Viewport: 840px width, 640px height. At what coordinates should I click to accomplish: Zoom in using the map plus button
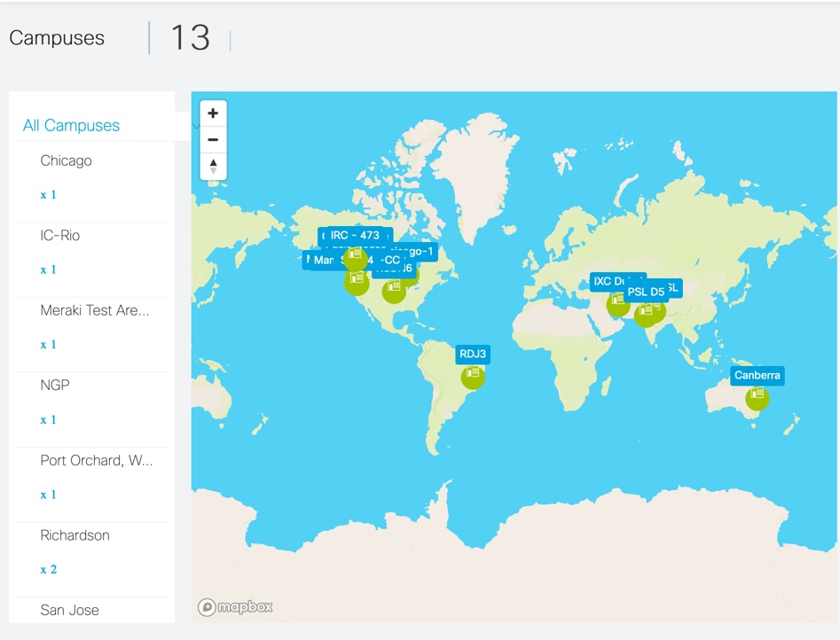[213, 113]
